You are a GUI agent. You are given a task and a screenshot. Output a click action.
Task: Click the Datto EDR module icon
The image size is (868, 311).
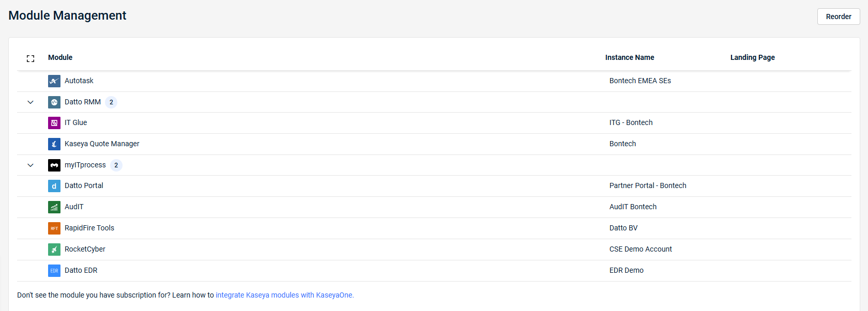[54, 271]
